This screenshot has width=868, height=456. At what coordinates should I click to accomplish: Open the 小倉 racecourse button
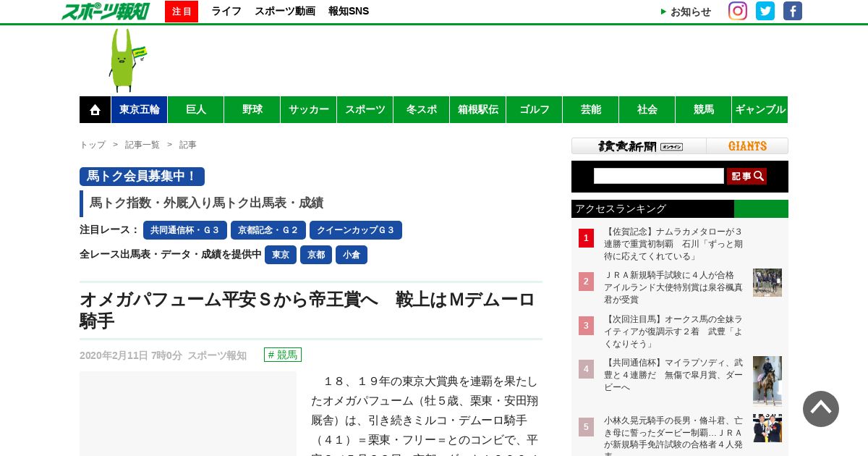[x=352, y=255]
